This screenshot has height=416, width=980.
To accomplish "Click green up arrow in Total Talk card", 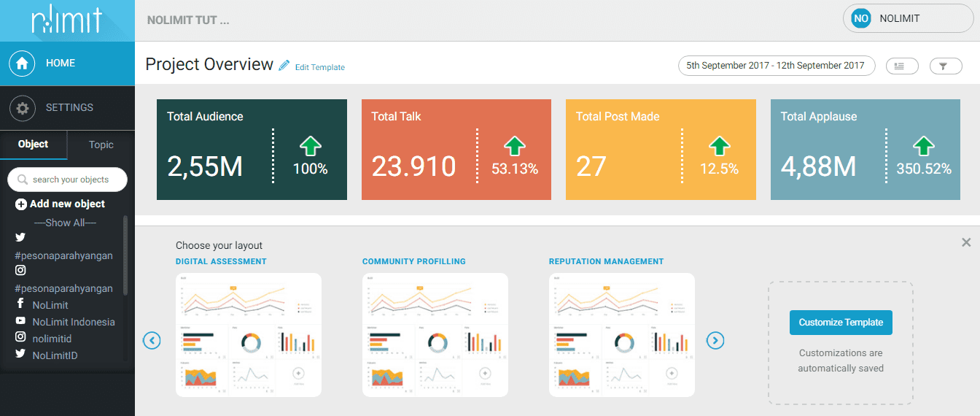I will pos(515,145).
